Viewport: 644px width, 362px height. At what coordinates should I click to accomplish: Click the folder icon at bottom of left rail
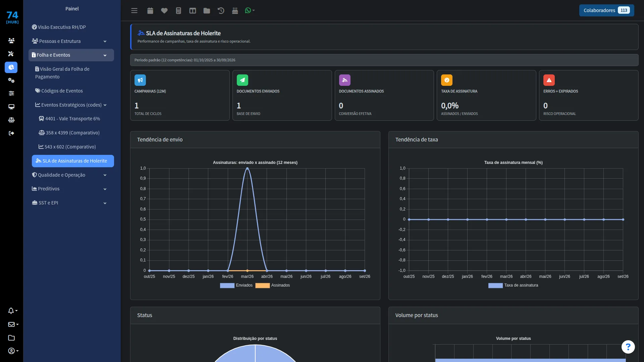pyautogui.click(x=11, y=338)
